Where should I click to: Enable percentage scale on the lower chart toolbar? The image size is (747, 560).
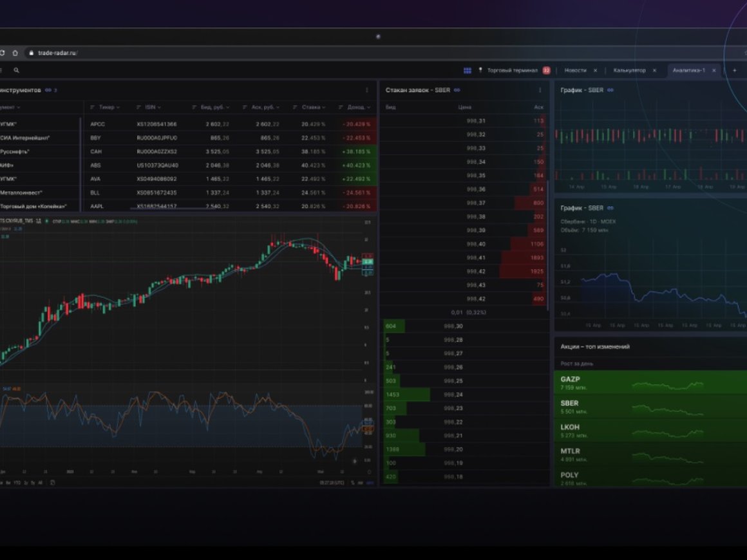click(x=353, y=482)
